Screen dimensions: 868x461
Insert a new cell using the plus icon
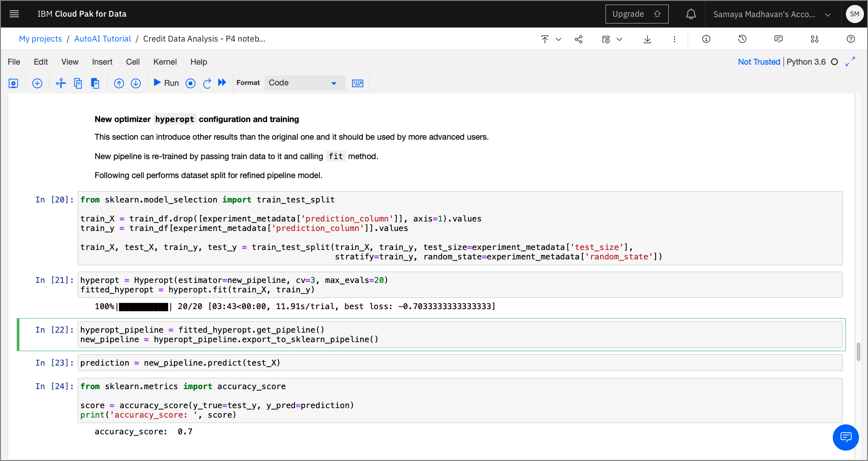point(37,83)
